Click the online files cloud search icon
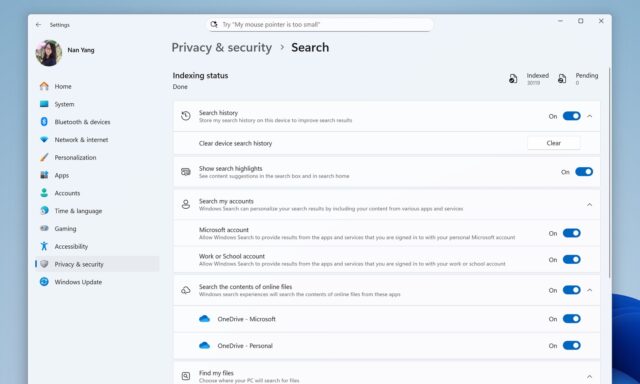Viewport: 640px width, 384px height. (x=186, y=290)
